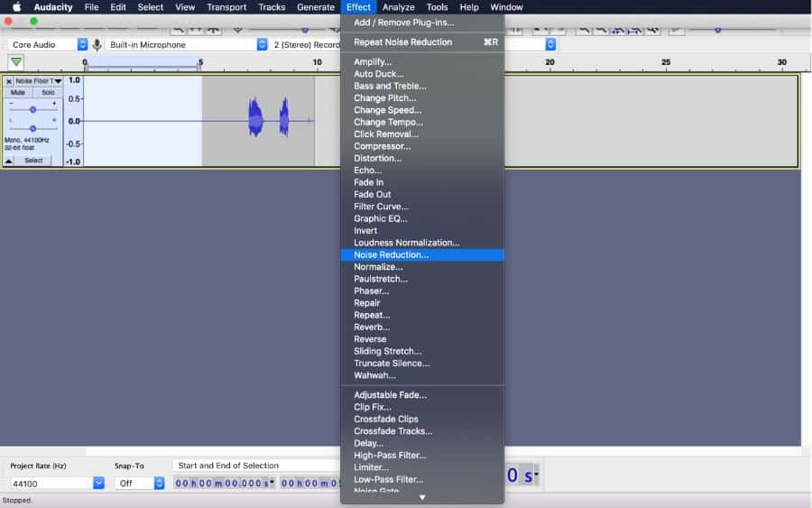Open the File menu
Screen dimensions: 812x508
pos(92,7)
